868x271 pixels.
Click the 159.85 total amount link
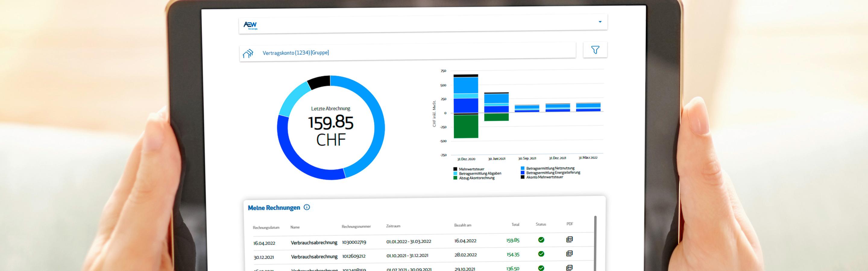coord(512,240)
